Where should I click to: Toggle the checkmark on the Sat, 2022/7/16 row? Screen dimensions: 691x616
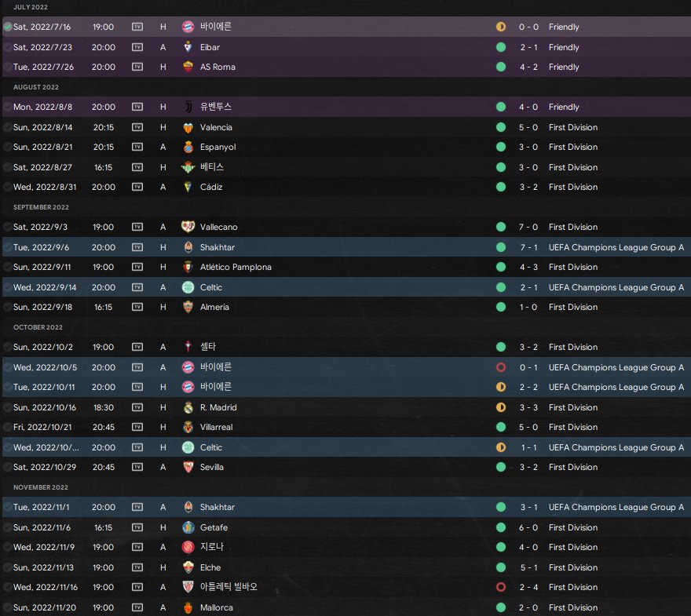point(8,27)
